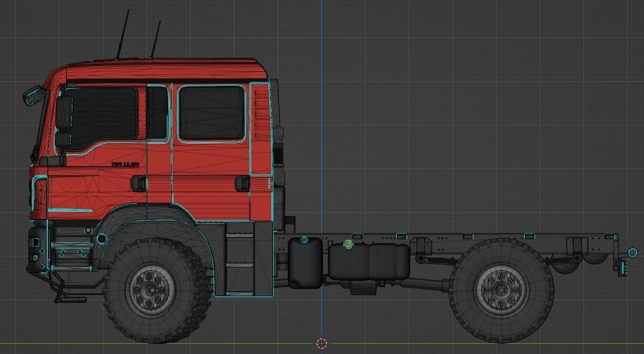Select the front corner mirror on the cab
Viewport: 644px width, 354px height.
34,95
